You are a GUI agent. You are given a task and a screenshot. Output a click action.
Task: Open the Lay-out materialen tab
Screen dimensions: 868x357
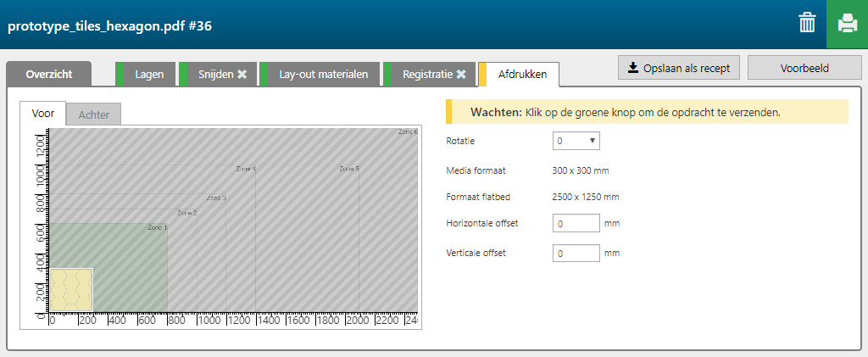click(320, 74)
